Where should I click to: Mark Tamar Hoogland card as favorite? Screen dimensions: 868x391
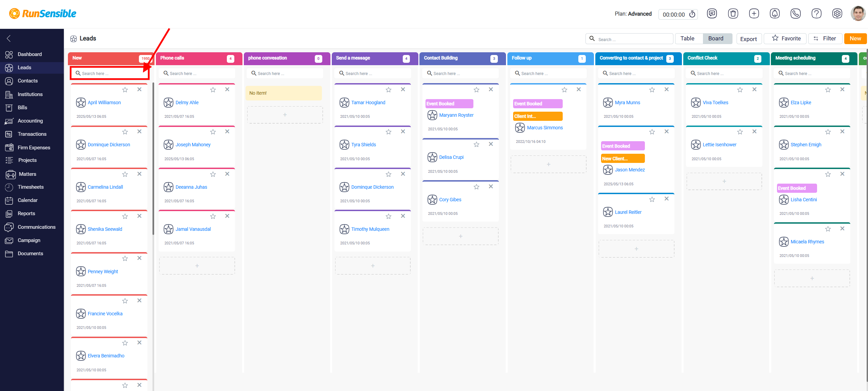(x=388, y=90)
